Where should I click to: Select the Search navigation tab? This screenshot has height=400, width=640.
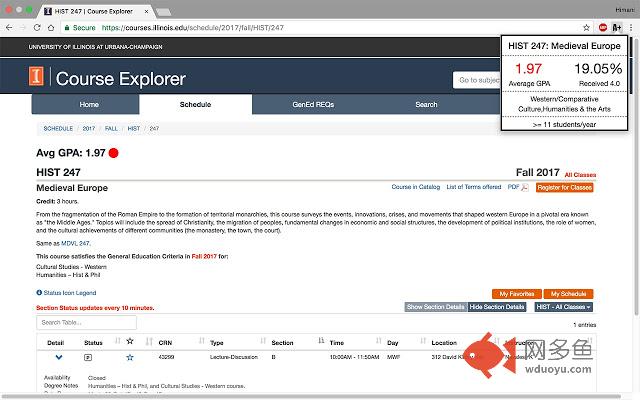pyautogui.click(x=426, y=104)
